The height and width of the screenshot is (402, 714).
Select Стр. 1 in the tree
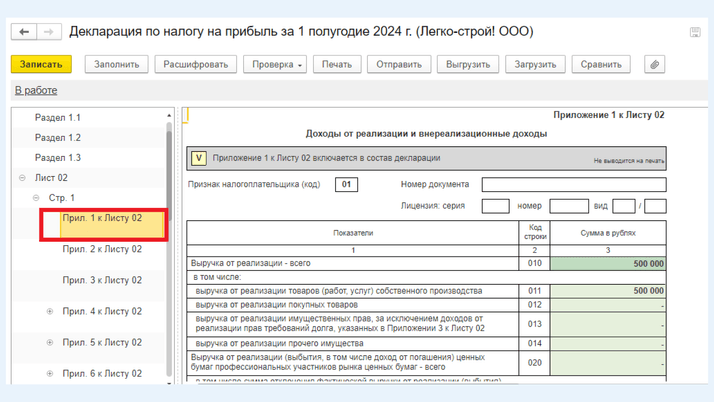(x=61, y=198)
